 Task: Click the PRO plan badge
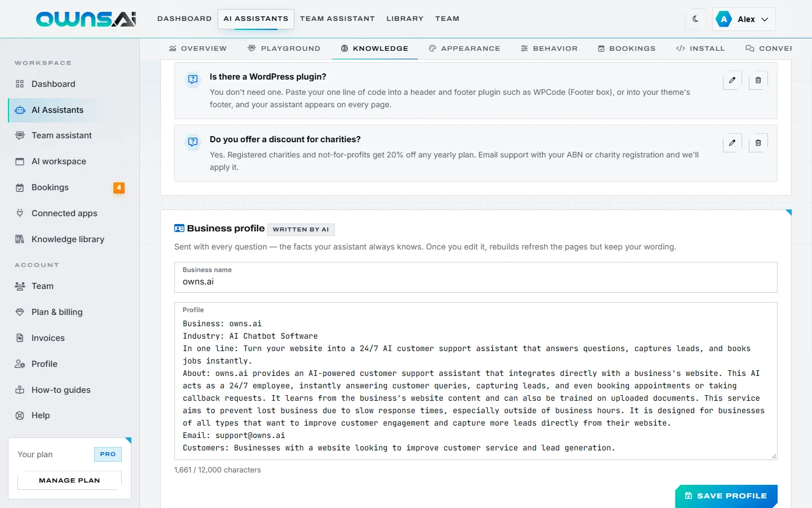click(108, 454)
